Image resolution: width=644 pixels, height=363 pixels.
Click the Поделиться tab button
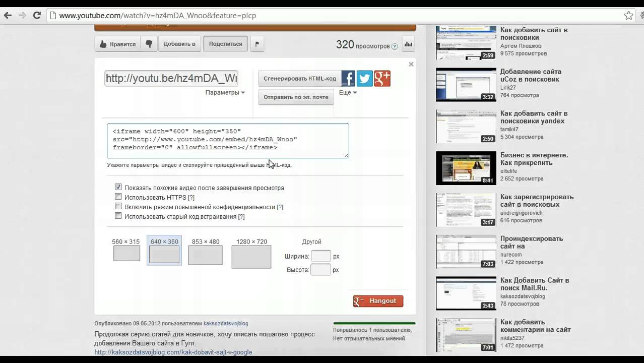pyautogui.click(x=225, y=44)
